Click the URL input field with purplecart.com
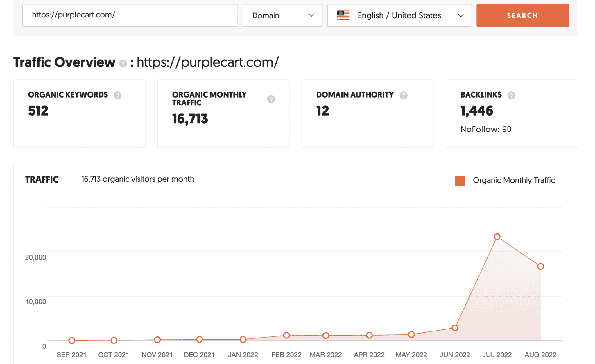This screenshot has width=595, height=364. pos(130,15)
